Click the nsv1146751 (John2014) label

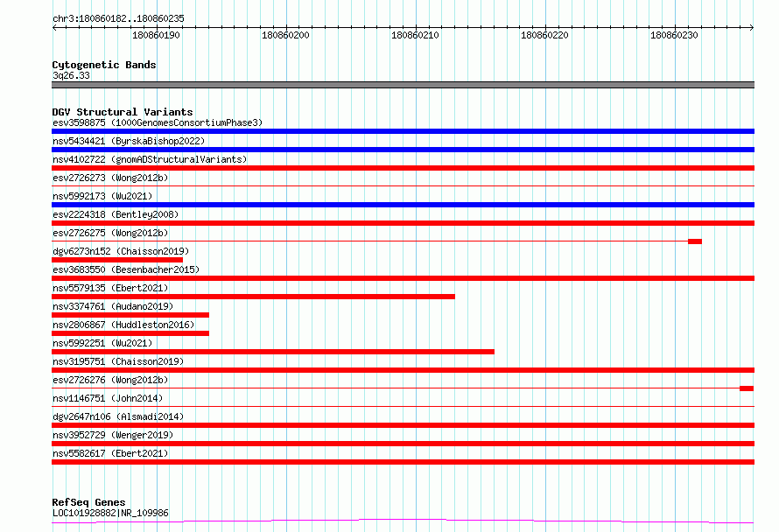[x=108, y=398]
